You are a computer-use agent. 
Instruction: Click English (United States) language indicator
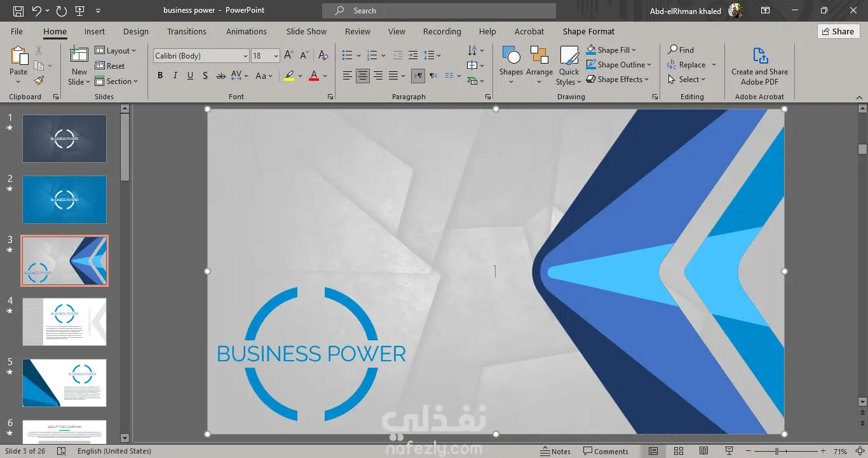114,451
